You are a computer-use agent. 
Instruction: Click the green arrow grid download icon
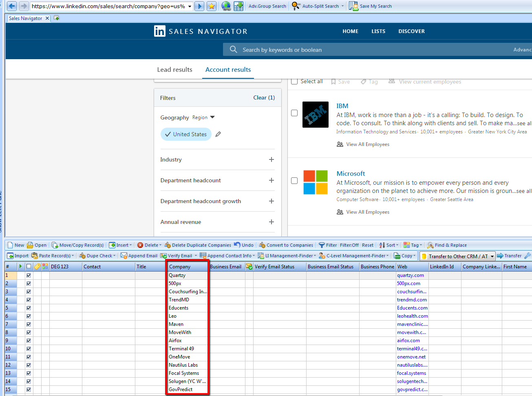tap(238, 6)
